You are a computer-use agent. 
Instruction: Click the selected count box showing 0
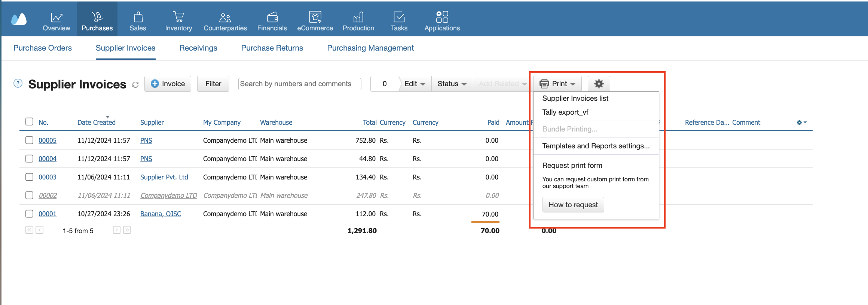pos(385,84)
